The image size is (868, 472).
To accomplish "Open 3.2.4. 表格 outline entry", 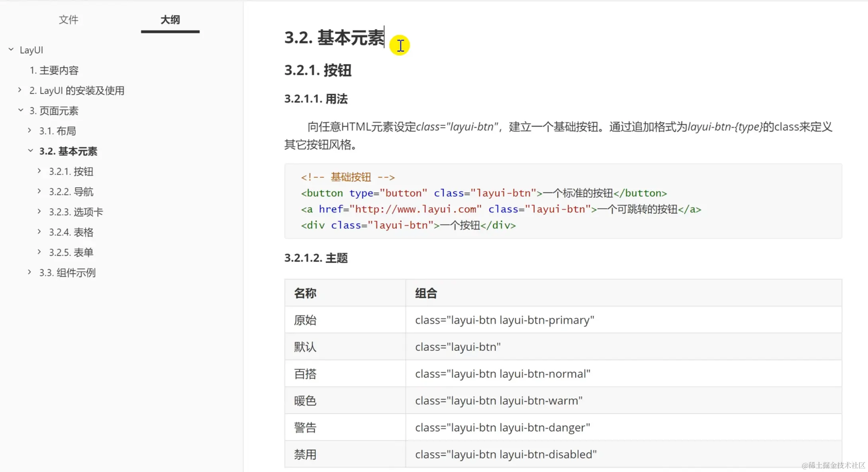I will coord(71,232).
